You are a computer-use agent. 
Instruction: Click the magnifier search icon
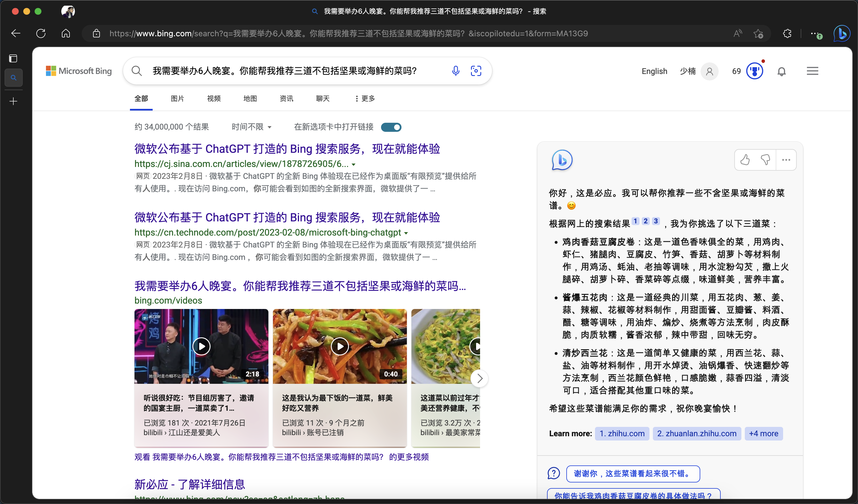tap(136, 71)
